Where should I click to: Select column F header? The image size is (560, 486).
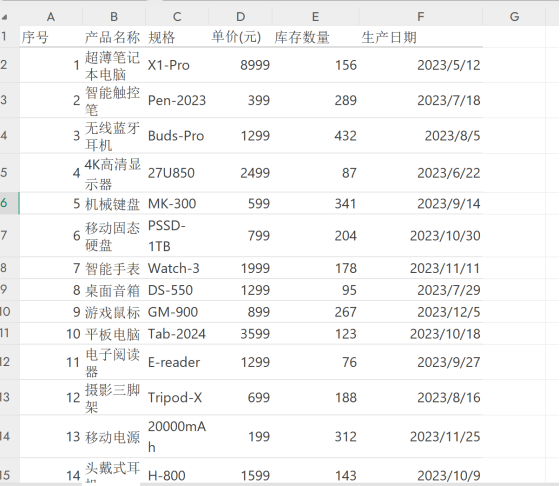click(420, 17)
